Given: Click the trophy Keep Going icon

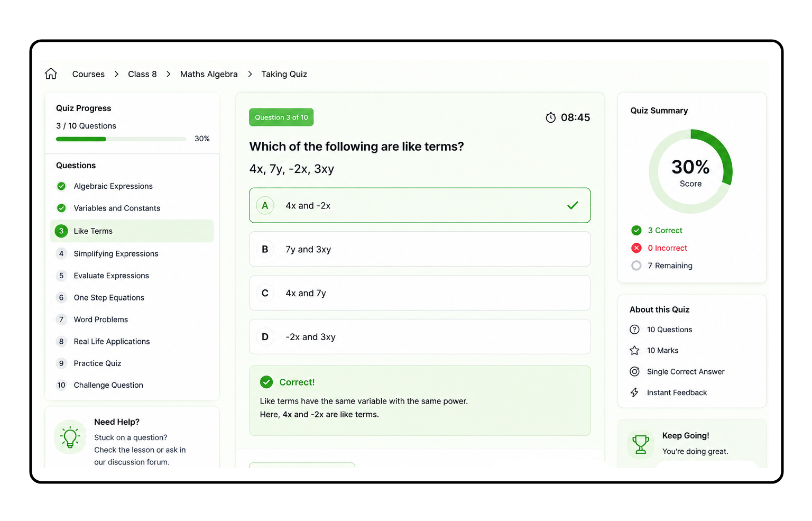Looking at the screenshot, I should coord(640,444).
